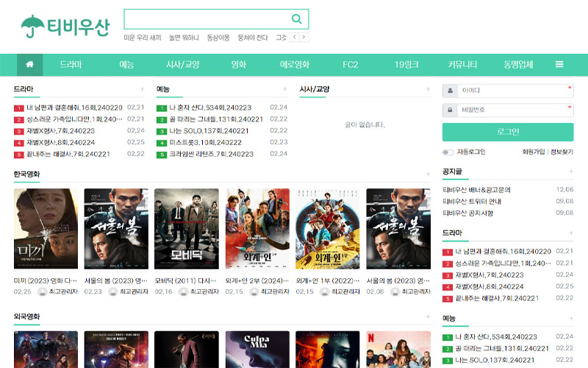The image size is (588, 368).
Task: Open the 커뮤니티 menu tab
Action: pos(462,64)
